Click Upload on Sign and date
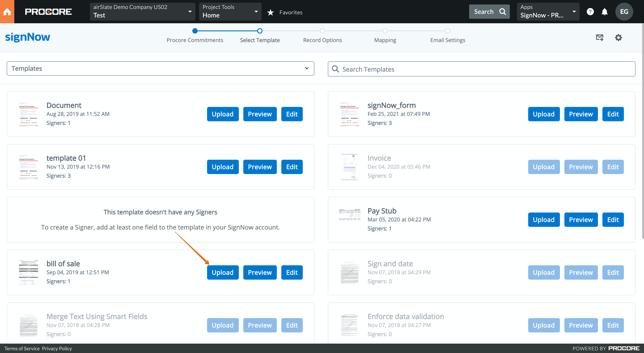 pos(544,272)
